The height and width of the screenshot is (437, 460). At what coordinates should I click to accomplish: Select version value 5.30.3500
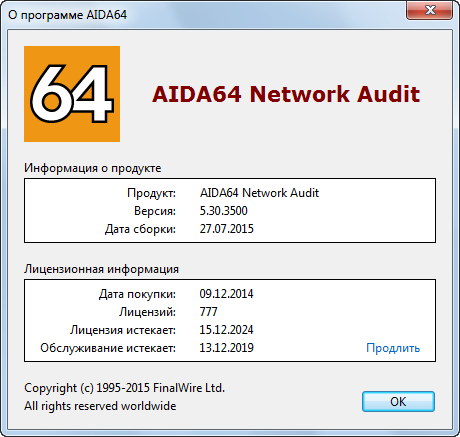coord(224,211)
